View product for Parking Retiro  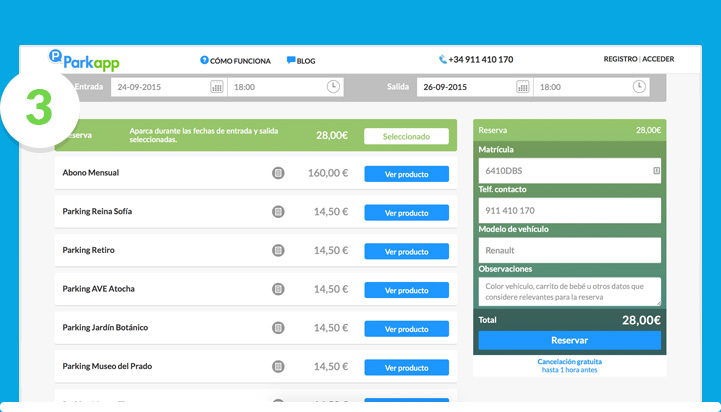point(406,251)
